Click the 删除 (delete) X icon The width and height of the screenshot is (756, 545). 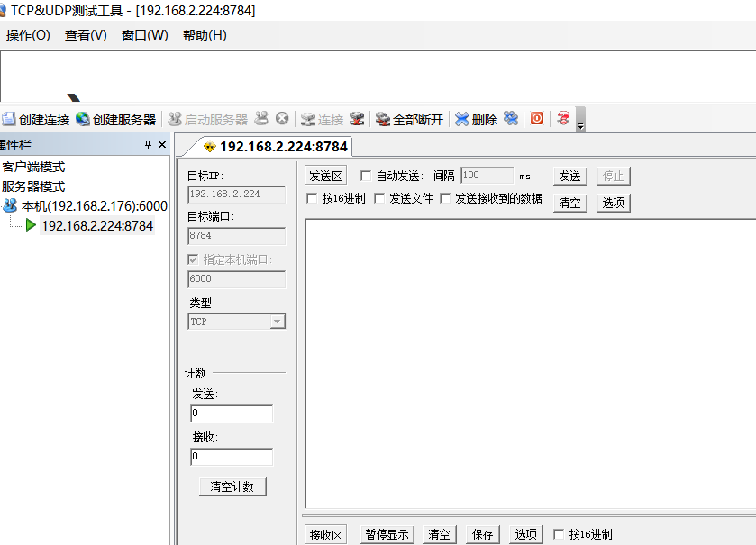[462, 119]
